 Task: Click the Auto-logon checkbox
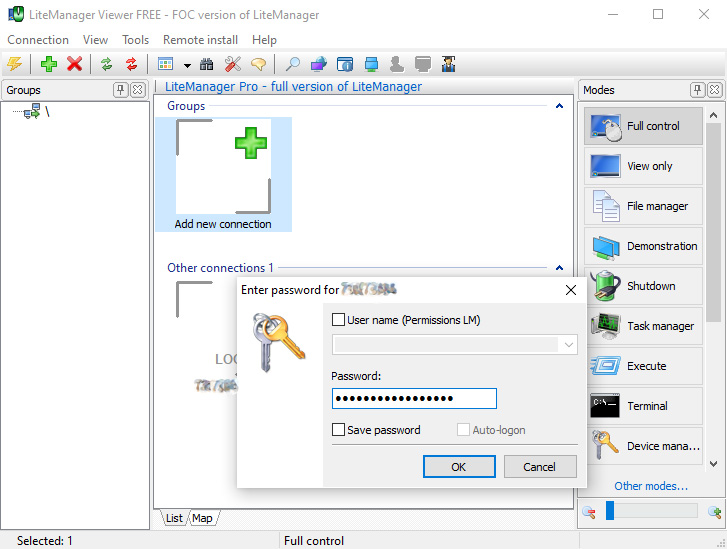pos(463,429)
